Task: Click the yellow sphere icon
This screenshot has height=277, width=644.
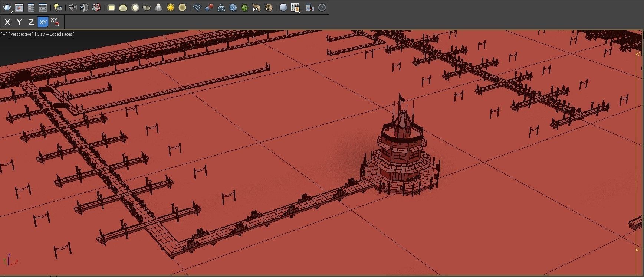Action: click(x=182, y=7)
